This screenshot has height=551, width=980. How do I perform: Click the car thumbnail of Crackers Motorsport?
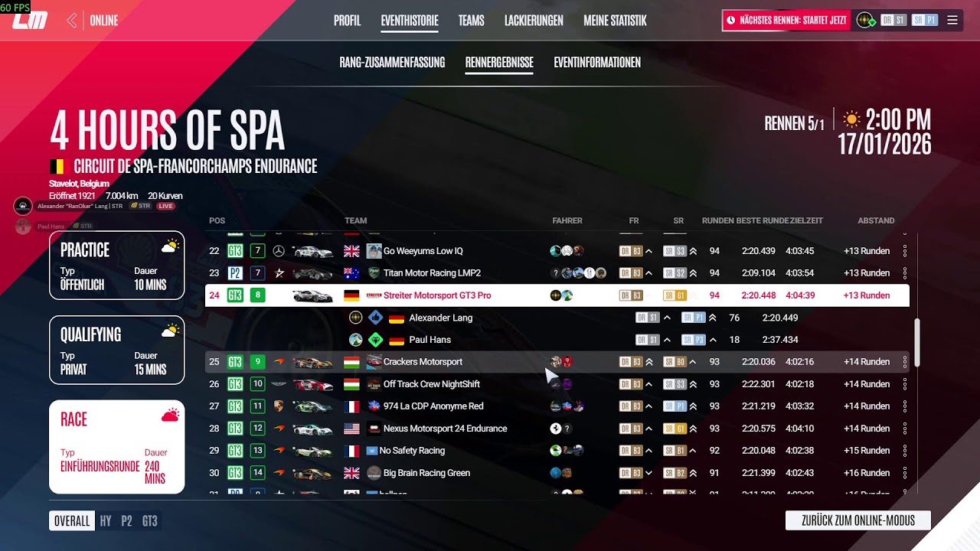point(313,362)
